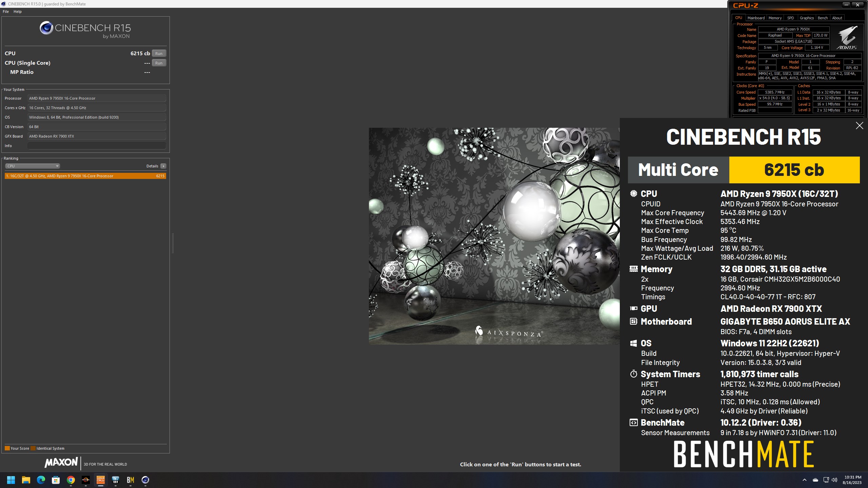
Task: Click the BenchMate 6215 cb score box
Action: click(794, 170)
